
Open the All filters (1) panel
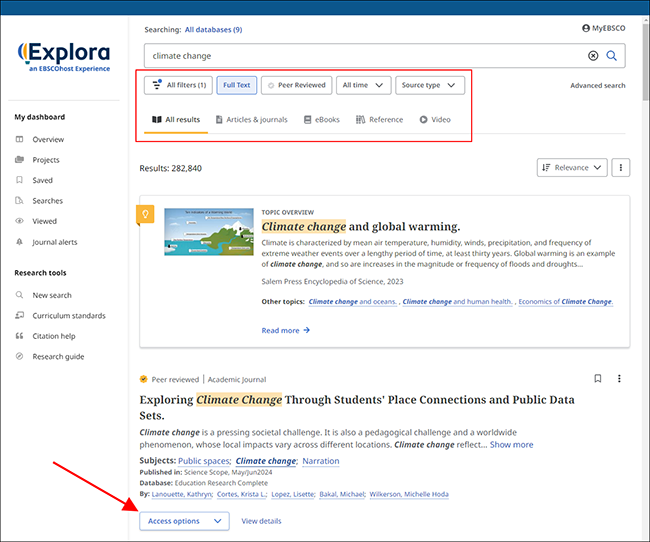179,85
